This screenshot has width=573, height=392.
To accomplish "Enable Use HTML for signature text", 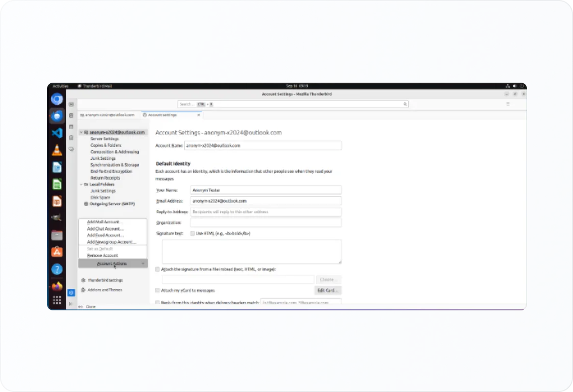I will 192,233.
